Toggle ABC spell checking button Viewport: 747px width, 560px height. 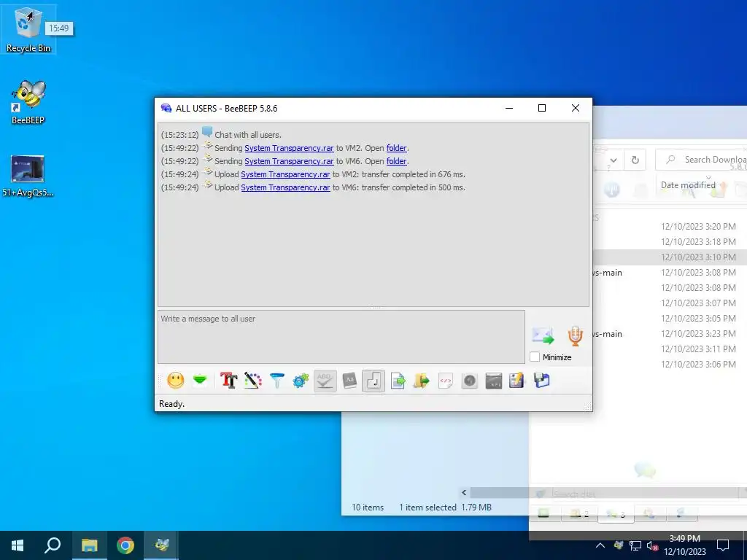[x=325, y=381]
